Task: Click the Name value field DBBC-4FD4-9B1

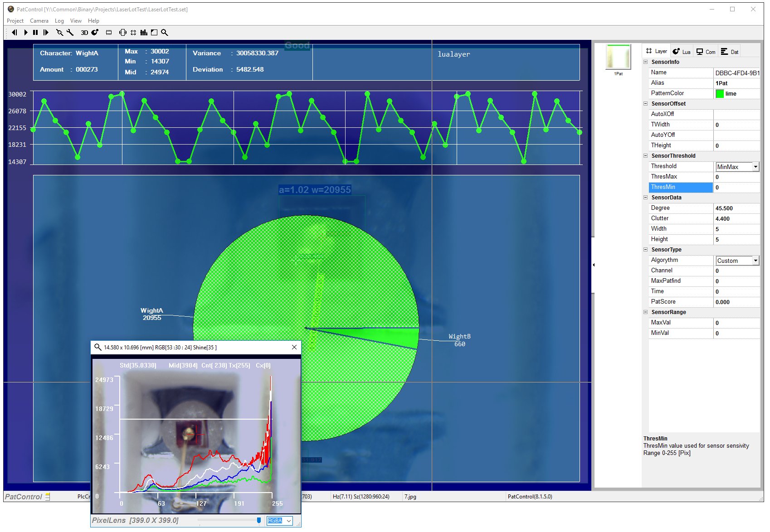Action: 736,73
